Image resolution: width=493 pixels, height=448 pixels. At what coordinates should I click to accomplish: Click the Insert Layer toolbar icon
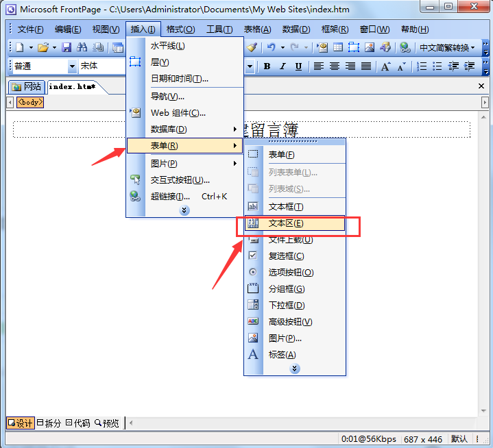[x=354, y=47]
